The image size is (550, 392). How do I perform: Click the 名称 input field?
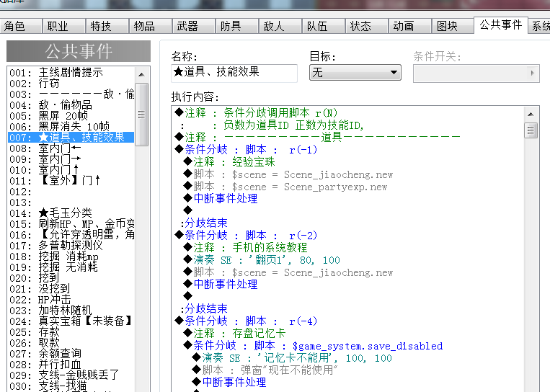coord(234,73)
